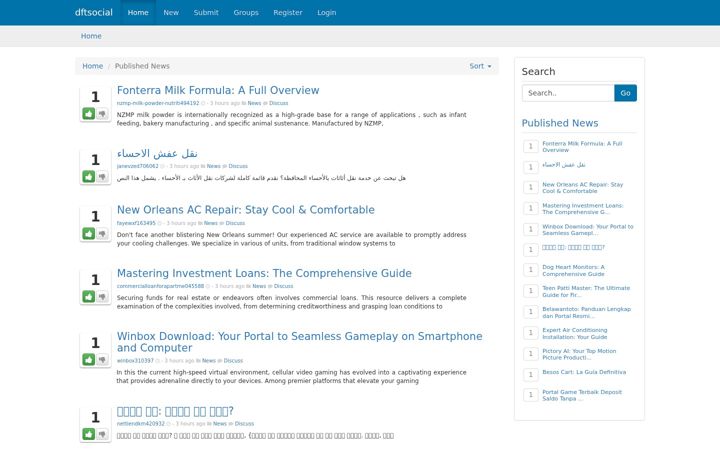The image size is (720, 450).
Task: Open sidebar link Winbox Download
Action: click(x=588, y=230)
